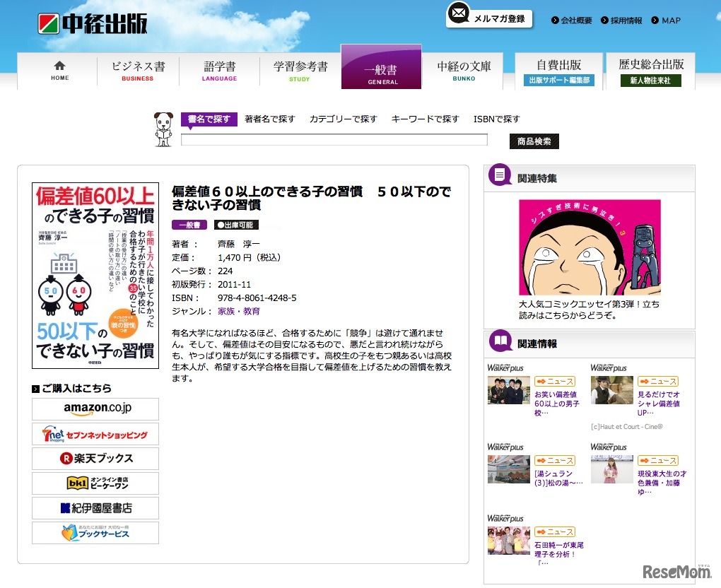Open the ビジネス書 BUSINESS tab
721x588 pixels.
click(138, 71)
